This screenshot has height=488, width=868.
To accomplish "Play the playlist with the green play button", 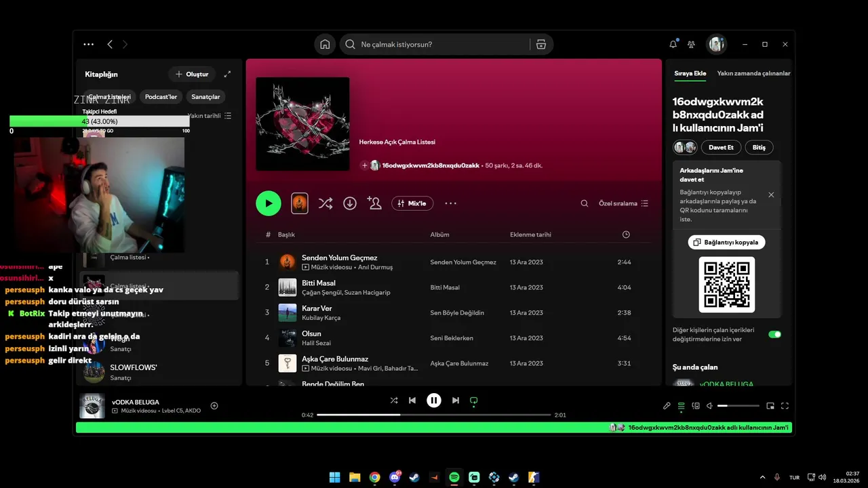I will (x=269, y=203).
